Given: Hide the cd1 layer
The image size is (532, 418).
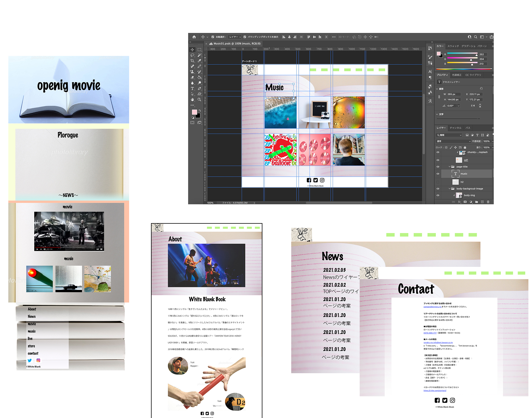Looking at the screenshot, I should [x=438, y=160].
